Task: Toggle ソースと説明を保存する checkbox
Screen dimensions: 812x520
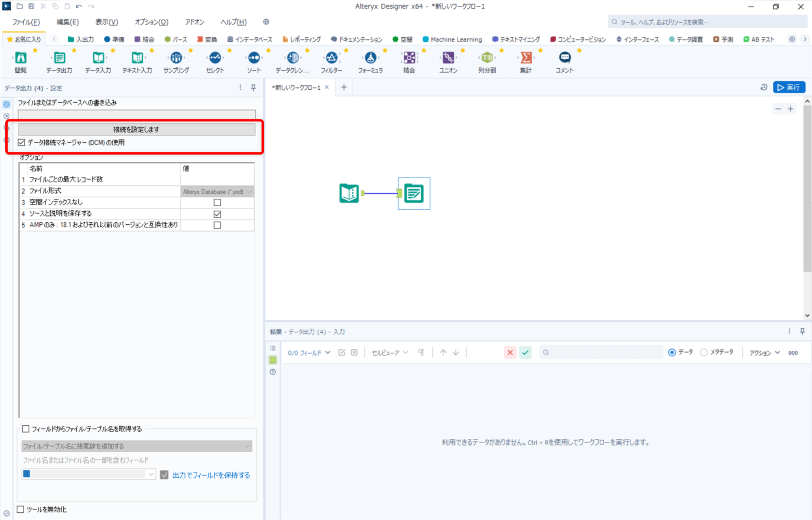Action: pyautogui.click(x=217, y=214)
